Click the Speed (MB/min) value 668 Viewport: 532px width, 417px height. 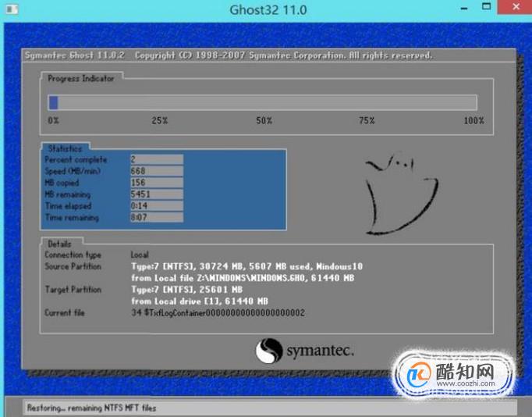point(157,171)
